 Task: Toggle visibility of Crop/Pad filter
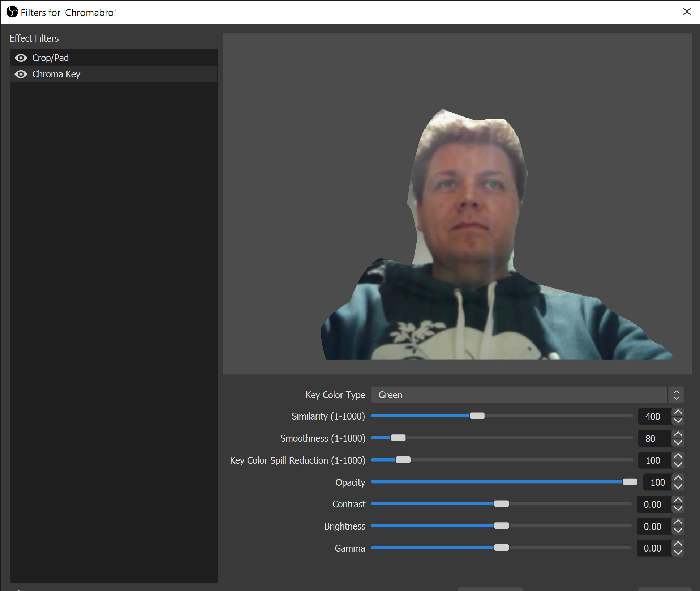(21, 58)
